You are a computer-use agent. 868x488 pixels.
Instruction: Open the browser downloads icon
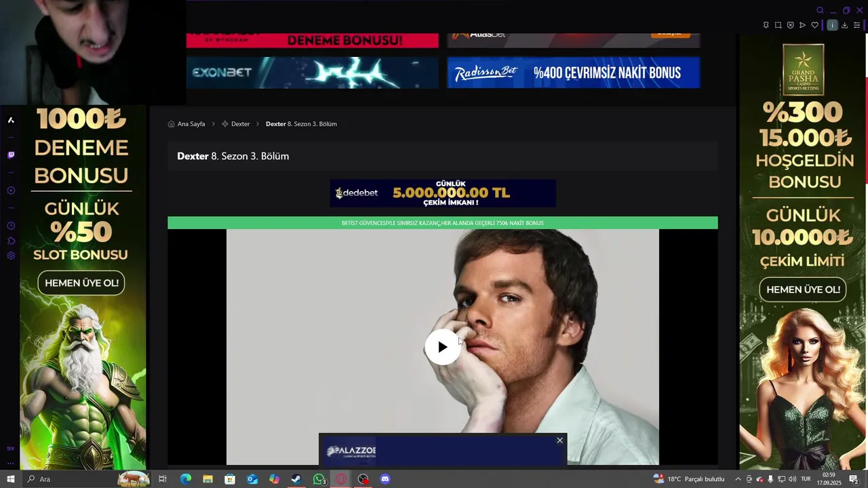click(x=845, y=25)
